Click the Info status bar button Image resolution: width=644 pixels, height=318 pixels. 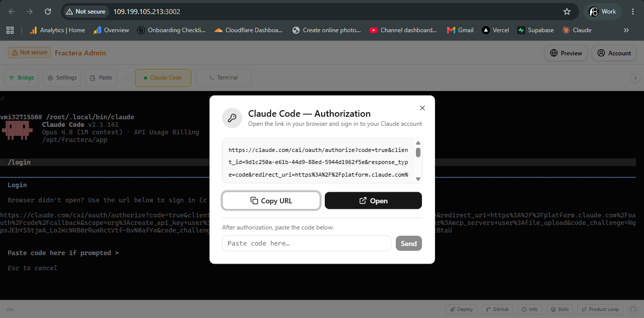point(530,309)
